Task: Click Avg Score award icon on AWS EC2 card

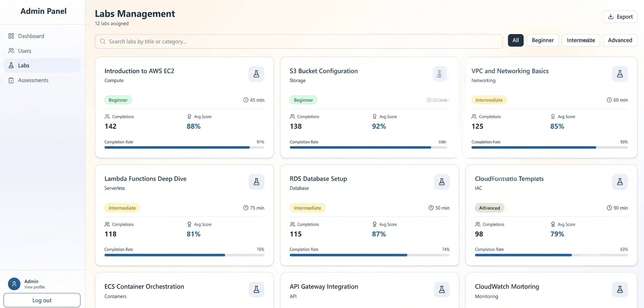Action: click(189, 117)
